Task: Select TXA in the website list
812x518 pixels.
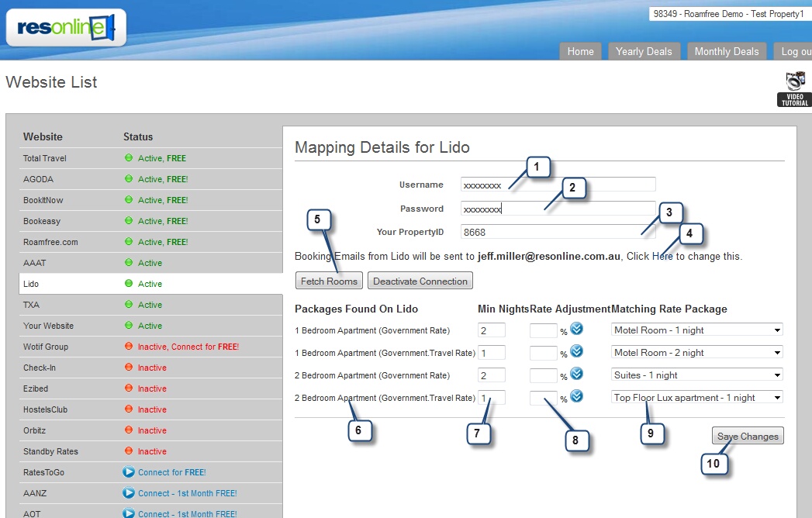Action: pyautogui.click(x=150, y=305)
